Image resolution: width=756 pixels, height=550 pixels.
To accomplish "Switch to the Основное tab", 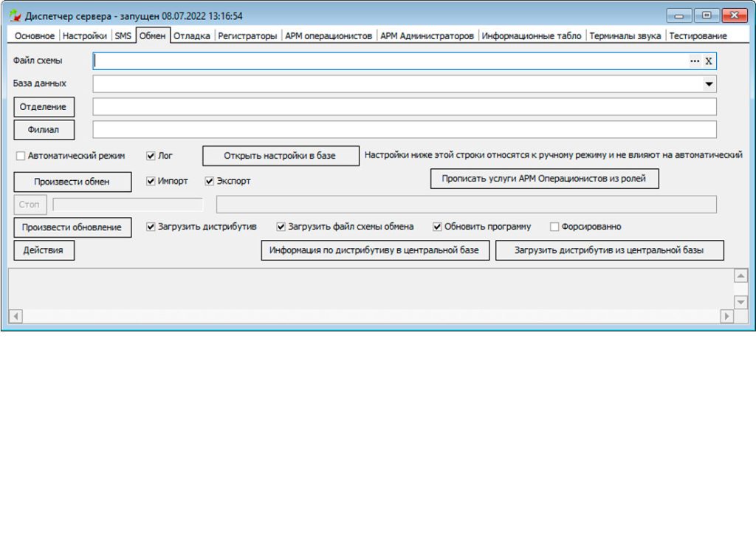I will point(34,35).
